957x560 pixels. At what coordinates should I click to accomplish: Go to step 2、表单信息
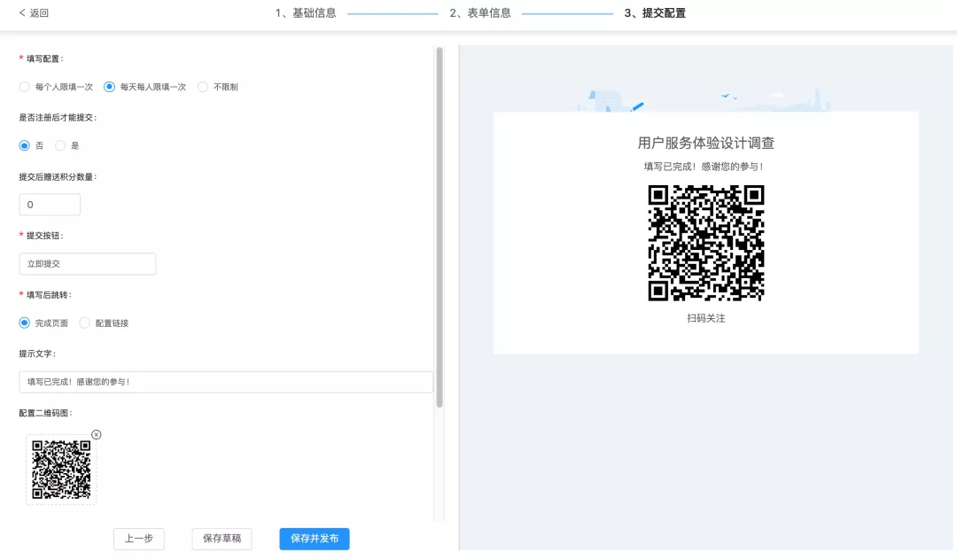[x=479, y=12]
